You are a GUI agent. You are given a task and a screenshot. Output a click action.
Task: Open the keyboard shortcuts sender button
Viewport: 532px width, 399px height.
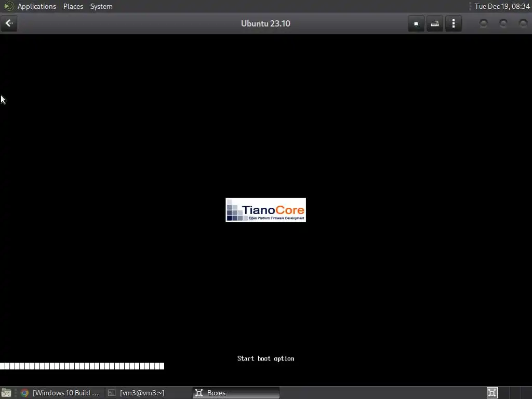435,23
